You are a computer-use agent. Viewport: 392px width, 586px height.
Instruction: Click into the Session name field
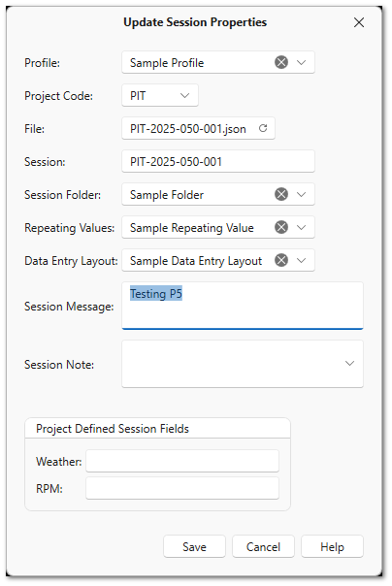(x=218, y=161)
